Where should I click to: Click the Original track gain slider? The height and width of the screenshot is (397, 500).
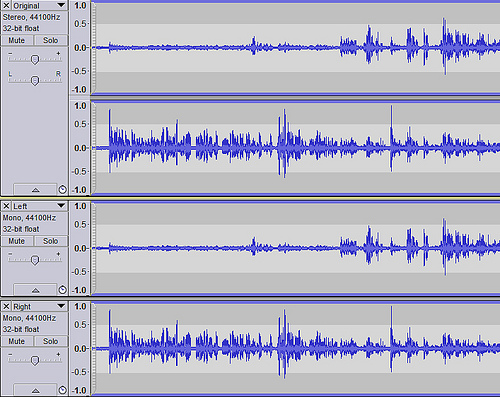coord(35,59)
